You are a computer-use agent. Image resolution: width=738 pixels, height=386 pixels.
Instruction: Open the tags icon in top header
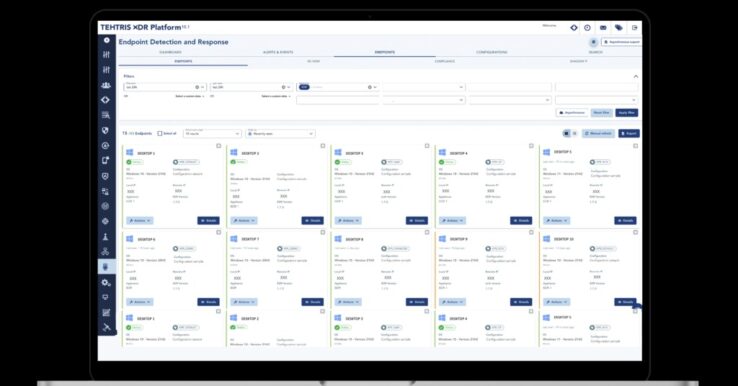click(619, 28)
